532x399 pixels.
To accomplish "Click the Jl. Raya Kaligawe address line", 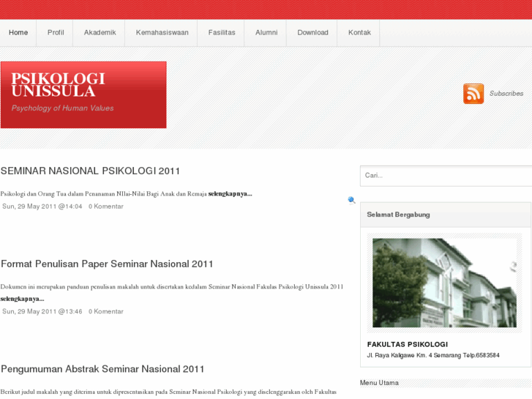I will coord(433,356).
